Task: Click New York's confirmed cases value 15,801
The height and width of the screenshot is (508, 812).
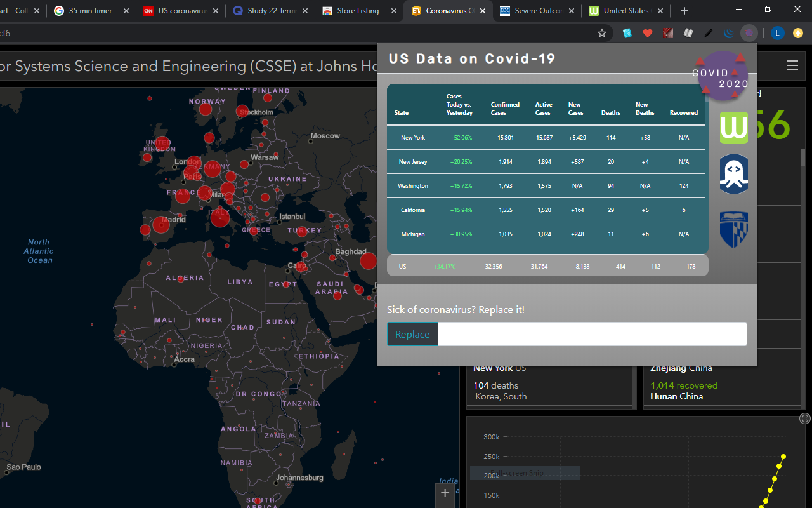Action: point(506,138)
